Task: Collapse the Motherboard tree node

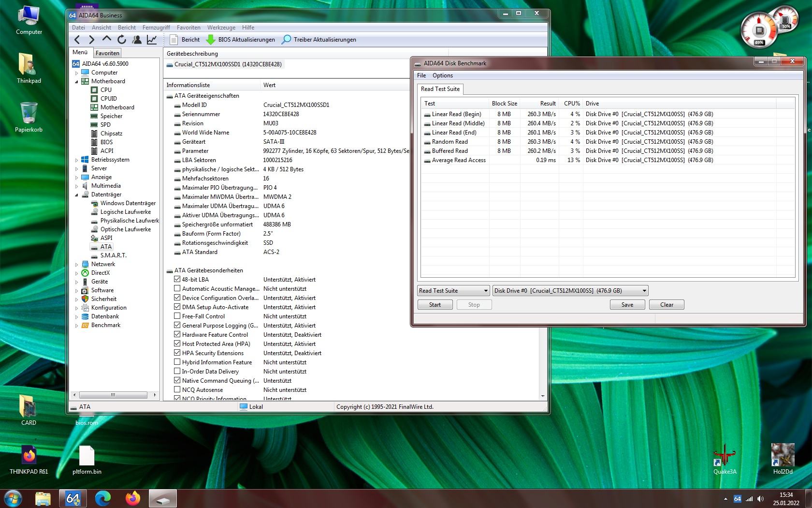Action: tap(76, 82)
